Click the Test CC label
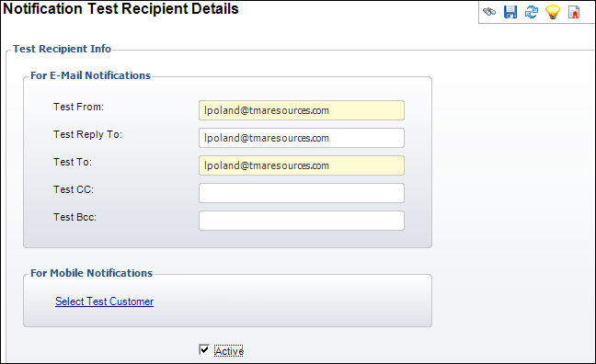This screenshot has height=364, width=596. pos(74,189)
